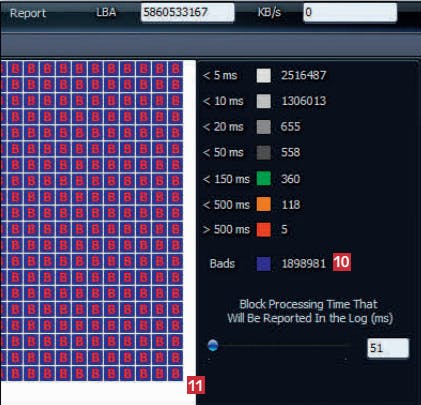
Task: Click the green swatch for under 150 ms
Action: click(264, 179)
